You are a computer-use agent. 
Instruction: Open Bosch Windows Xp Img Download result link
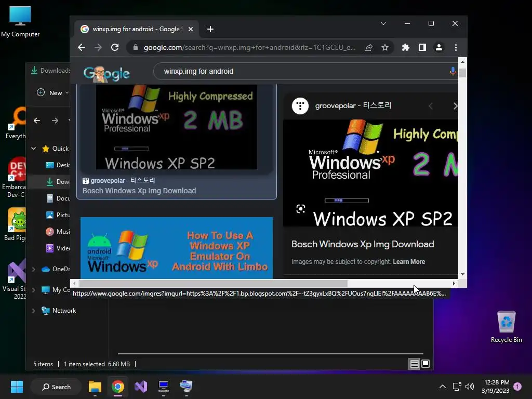(x=139, y=191)
